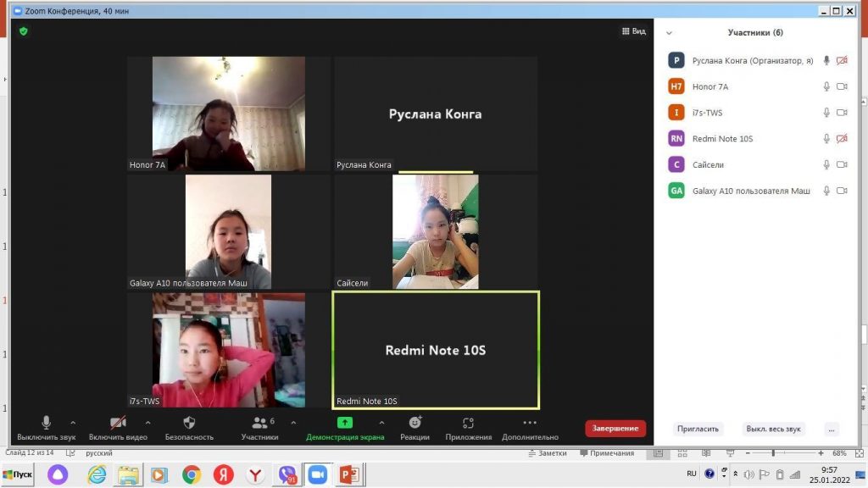This screenshot has width=868, height=488.
Task: Collapse participants panel using header chevron
Action: [669, 33]
